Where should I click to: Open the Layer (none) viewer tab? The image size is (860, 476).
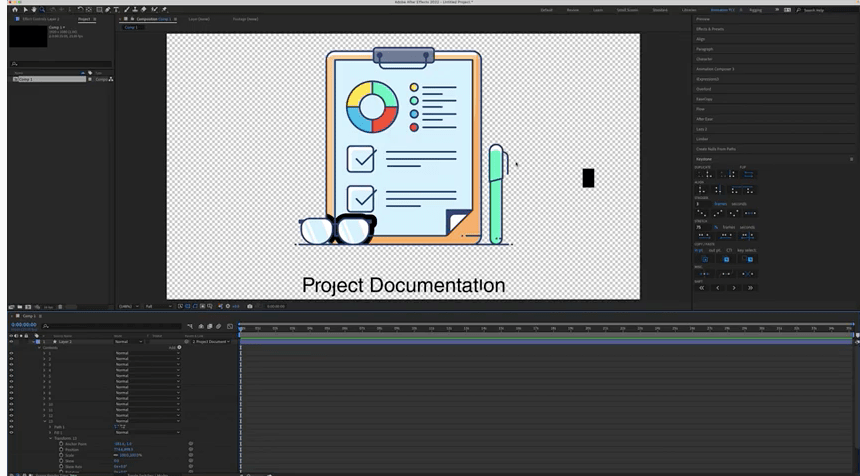click(199, 19)
